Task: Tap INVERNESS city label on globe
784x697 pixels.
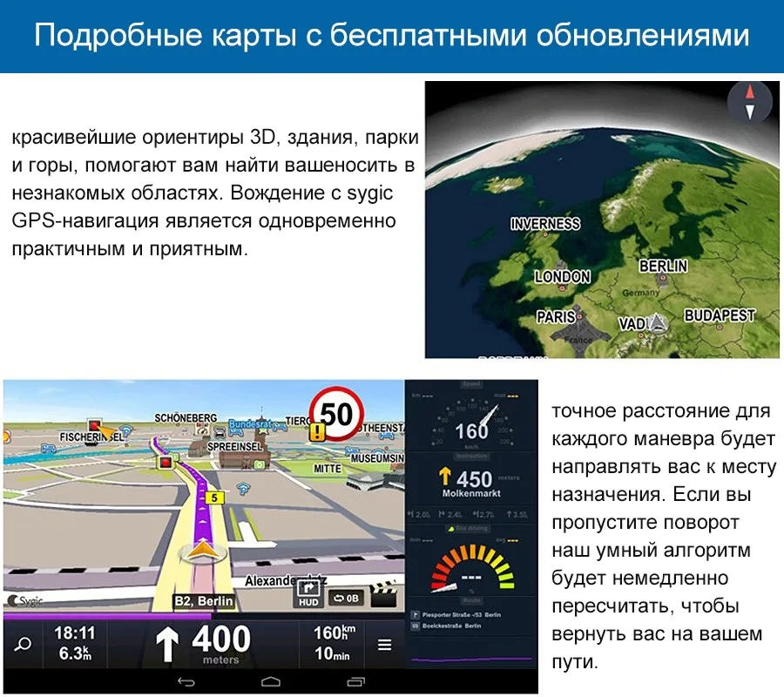Action: (x=545, y=223)
